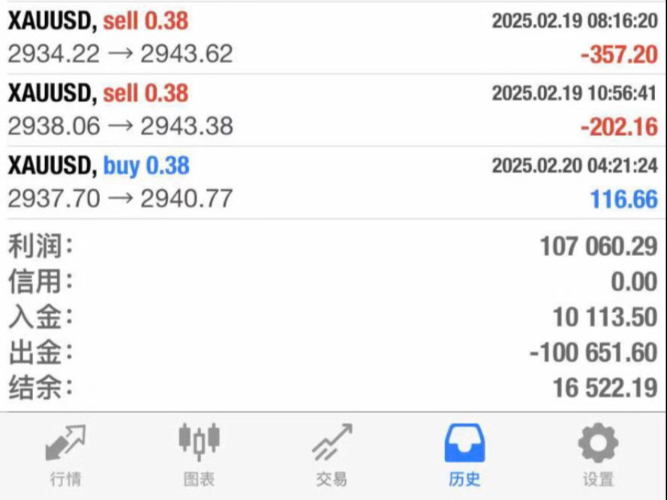667x500 pixels.
Task: Tap the 信用 credit summary row
Action: pos(333,281)
